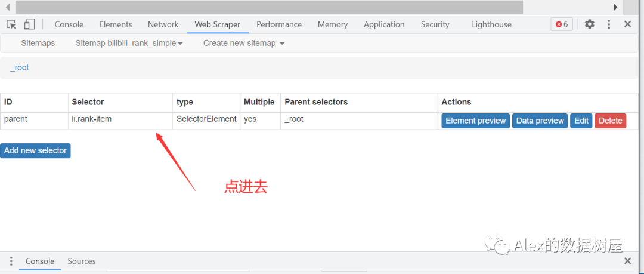Expand Create new sitemap dropdown

pyautogui.click(x=244, y=43)
